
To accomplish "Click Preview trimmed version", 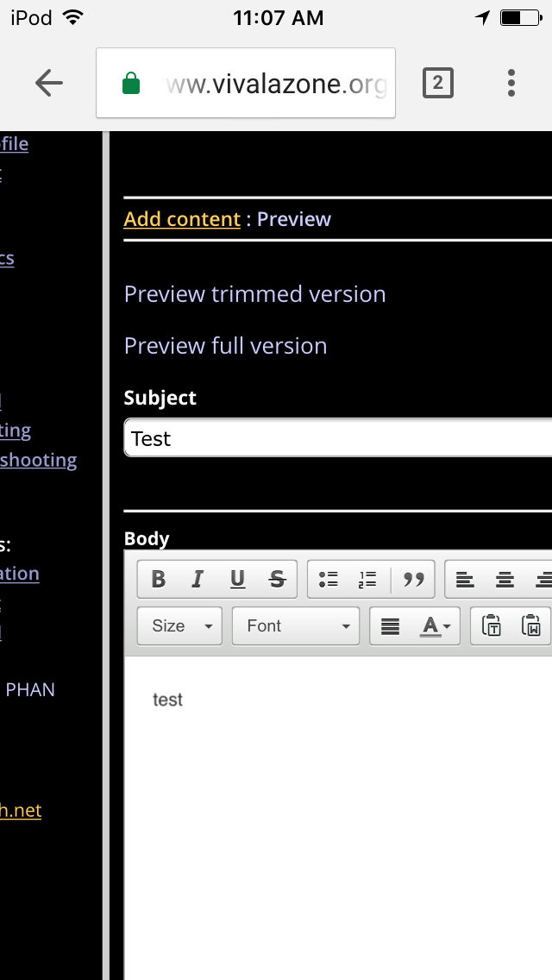I will tap(254, 294).
